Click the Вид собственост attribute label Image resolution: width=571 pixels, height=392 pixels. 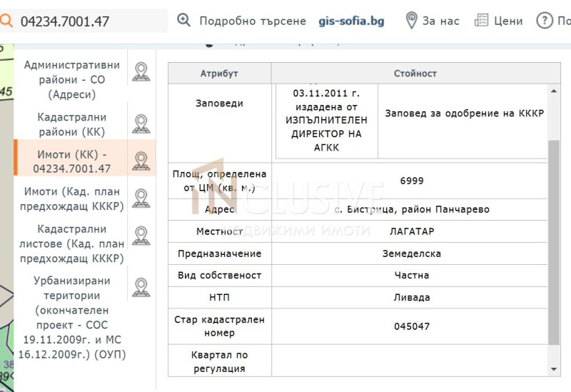coord(219,276)
